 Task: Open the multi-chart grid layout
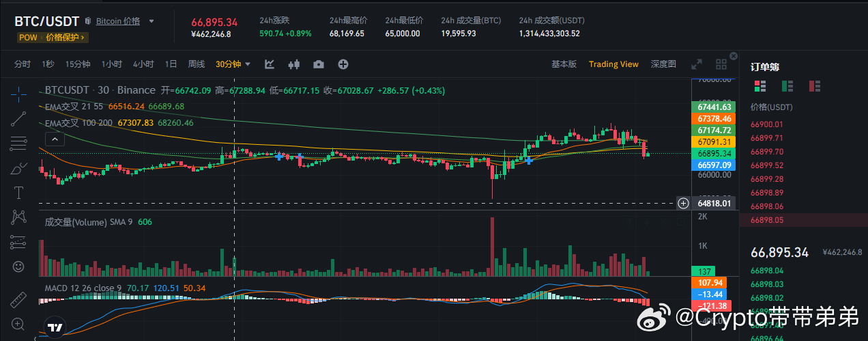[721, 64]
